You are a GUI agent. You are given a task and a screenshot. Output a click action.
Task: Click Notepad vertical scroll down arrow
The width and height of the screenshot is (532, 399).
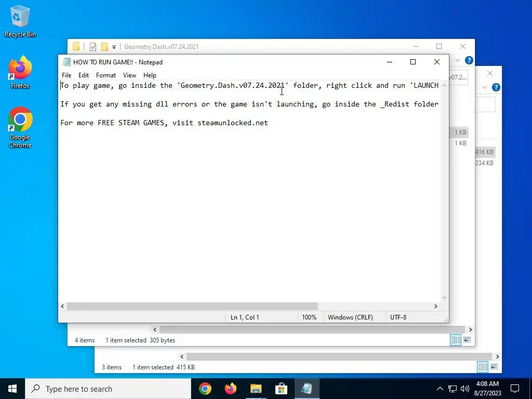(445, 298)
